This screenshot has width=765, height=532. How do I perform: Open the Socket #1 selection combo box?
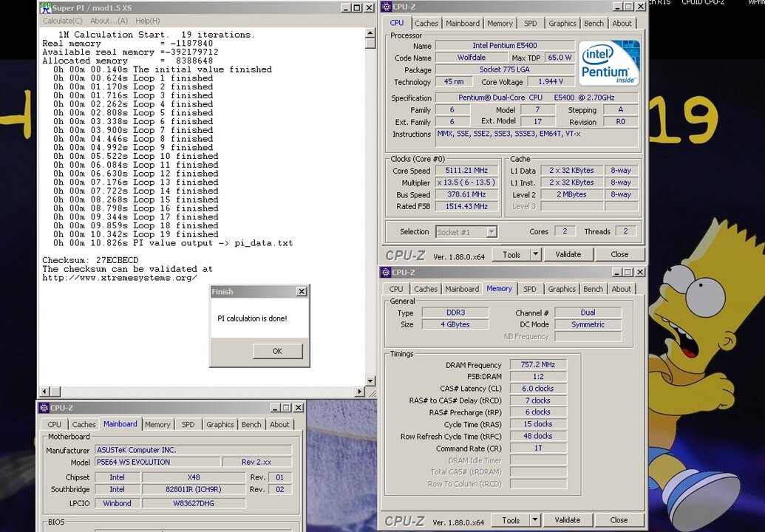(x=466, y=232)
